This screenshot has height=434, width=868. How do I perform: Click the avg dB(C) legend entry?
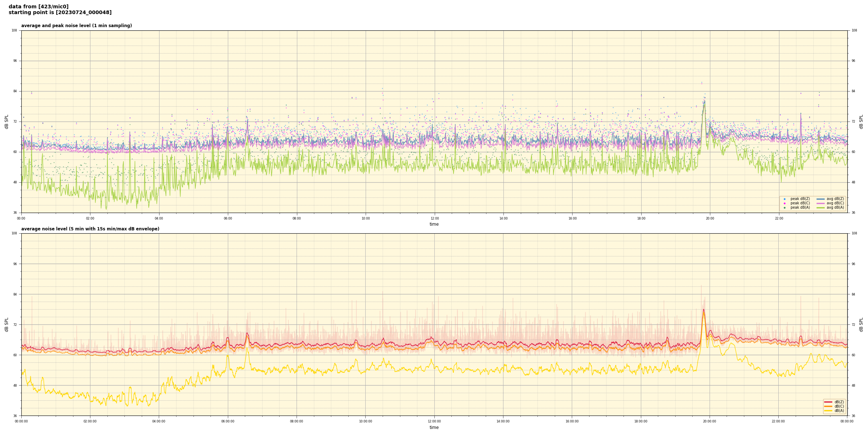(835, 203)
